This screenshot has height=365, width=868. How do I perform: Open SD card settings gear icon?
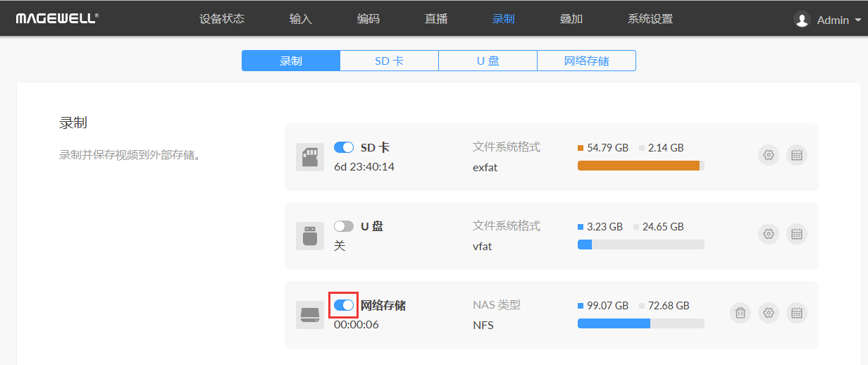[x=769, y=156]
